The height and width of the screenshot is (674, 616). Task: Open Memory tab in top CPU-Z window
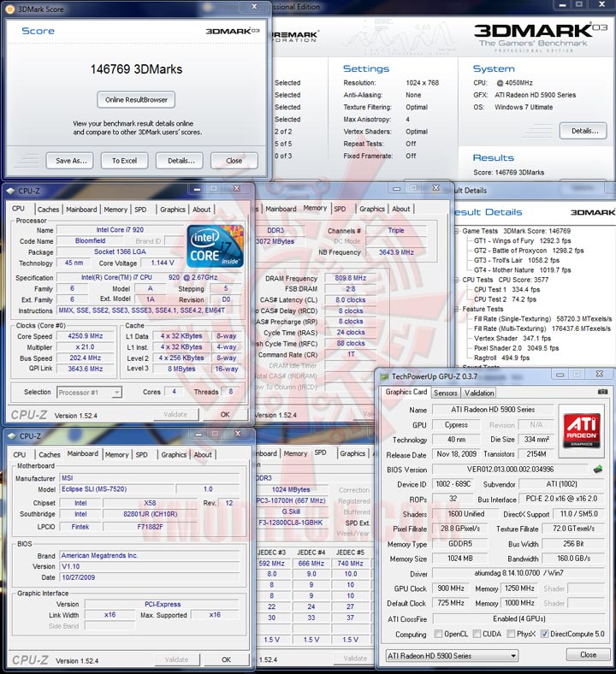pyautogui.click(x=115, y=210)
